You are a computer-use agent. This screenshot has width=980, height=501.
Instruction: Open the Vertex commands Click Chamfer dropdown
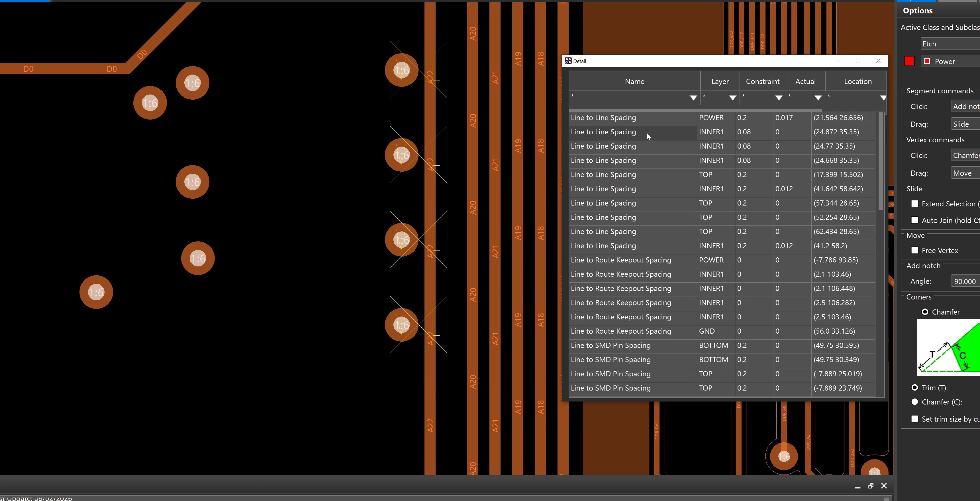[x=965, y=155]
